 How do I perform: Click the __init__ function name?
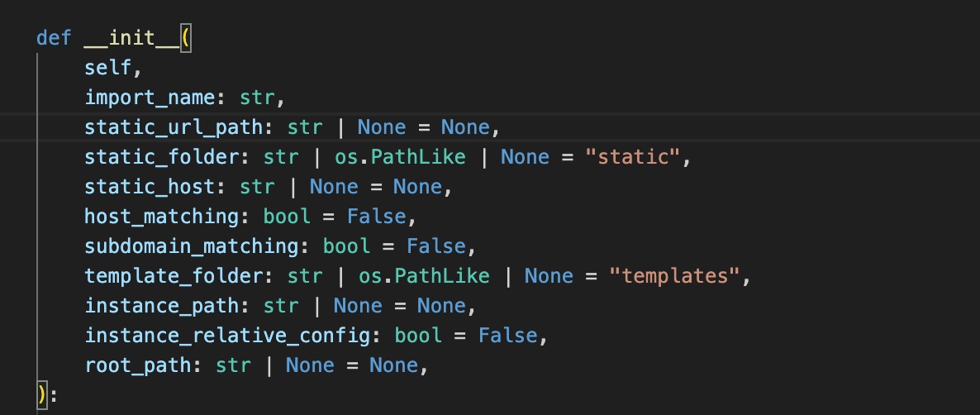pyautogui.click(x=131, y=38)
